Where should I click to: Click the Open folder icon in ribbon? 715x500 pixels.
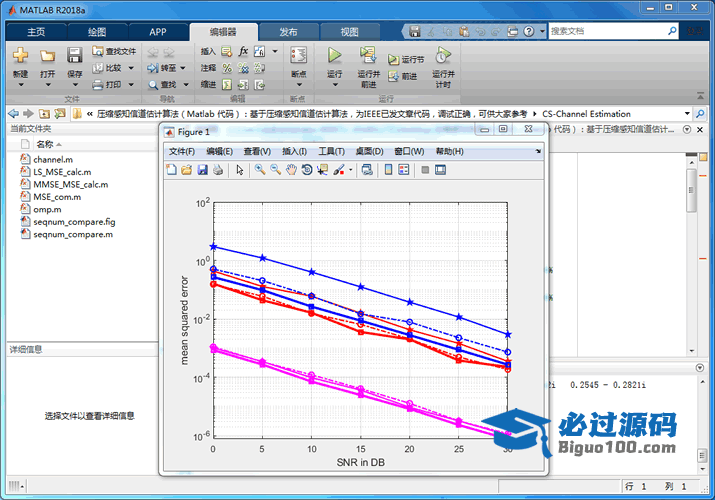tap(47, 56)
